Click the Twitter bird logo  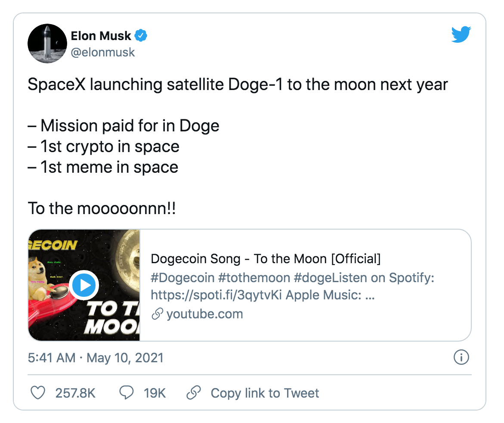(461, 34)
